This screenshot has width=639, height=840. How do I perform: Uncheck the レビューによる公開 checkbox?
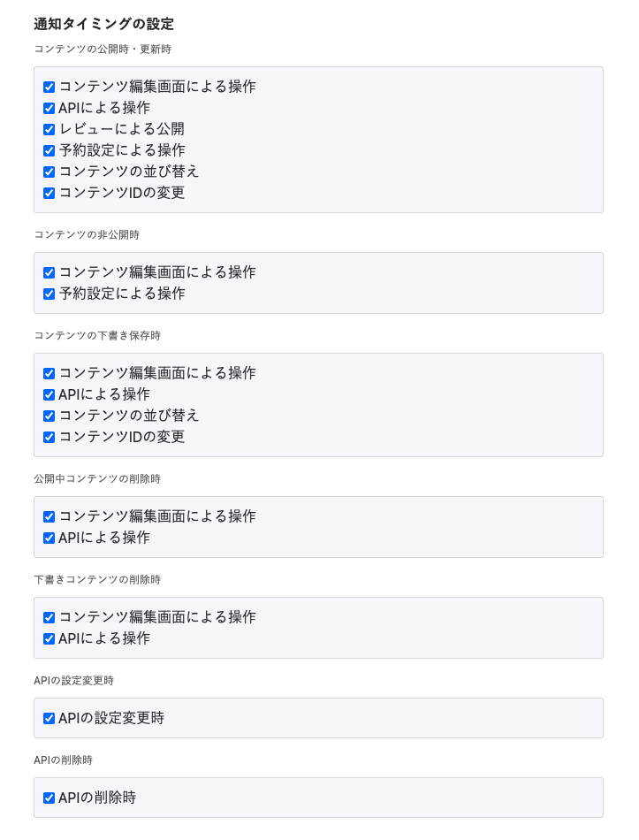pyautogui.click(x=49, y=130)
